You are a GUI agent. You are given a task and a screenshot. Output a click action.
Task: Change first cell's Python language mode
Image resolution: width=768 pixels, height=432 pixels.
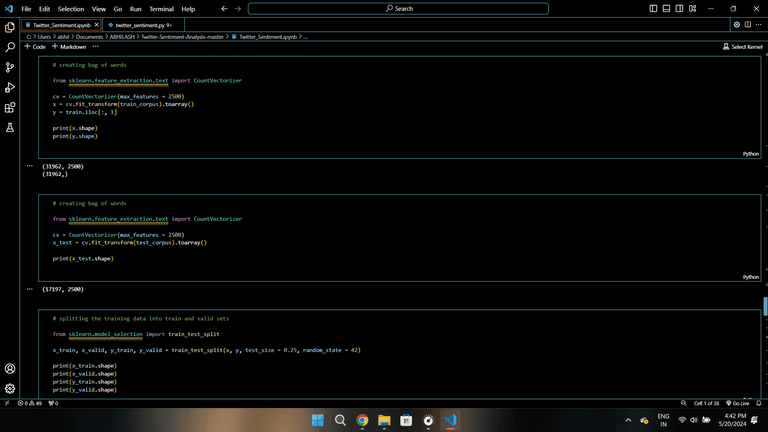pyautogui.click(x=750, y=154)
